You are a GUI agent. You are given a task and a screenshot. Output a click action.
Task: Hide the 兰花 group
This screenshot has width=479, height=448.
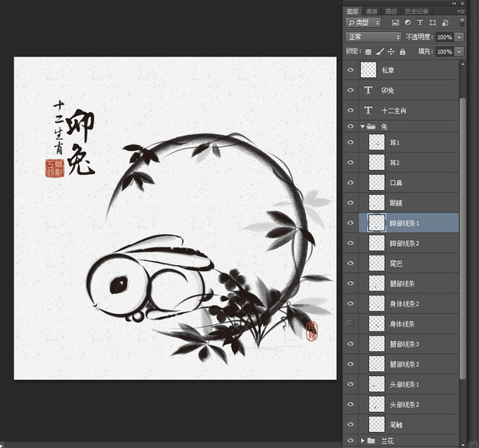pos(350,440)
